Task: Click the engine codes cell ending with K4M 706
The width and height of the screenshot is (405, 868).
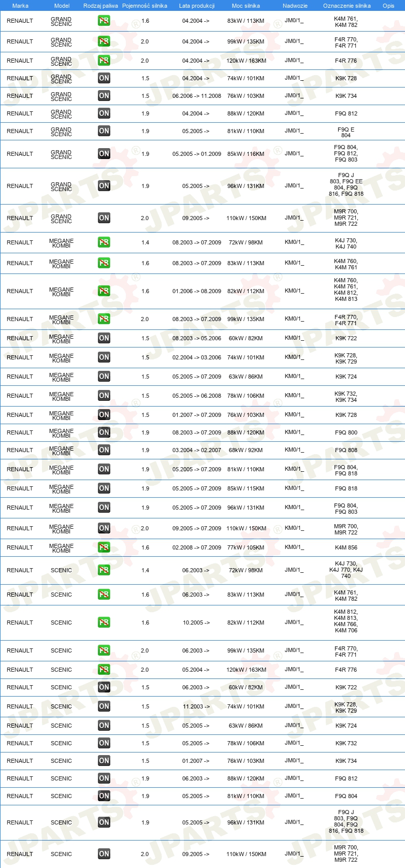Action: (346, 621)
